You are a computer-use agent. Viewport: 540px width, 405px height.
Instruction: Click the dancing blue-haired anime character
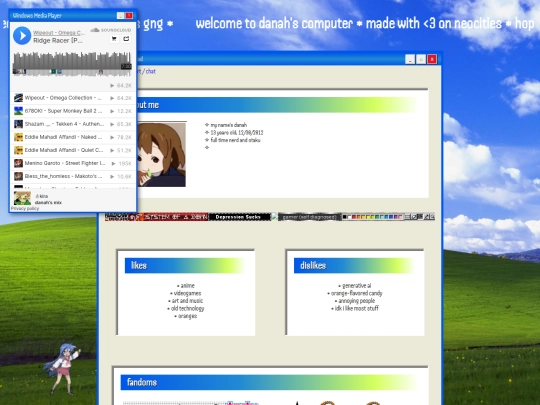pos(62,369)
